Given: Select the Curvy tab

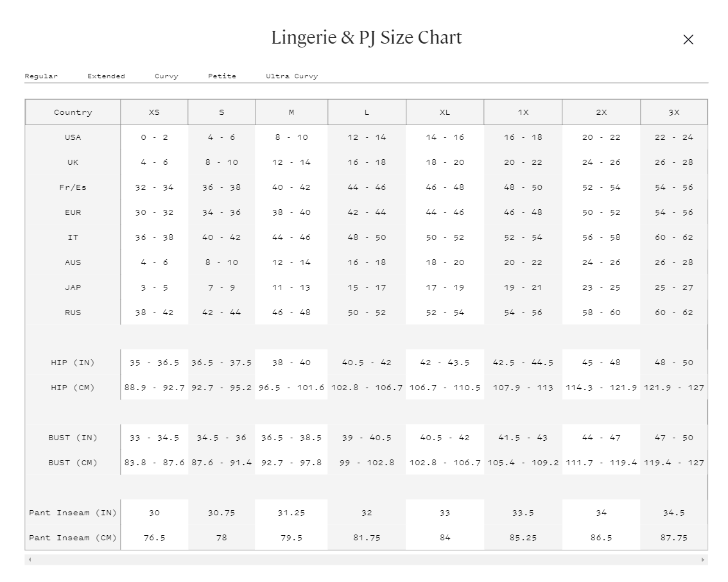Looking at the screenshot, I should click(x=167, y=76).
